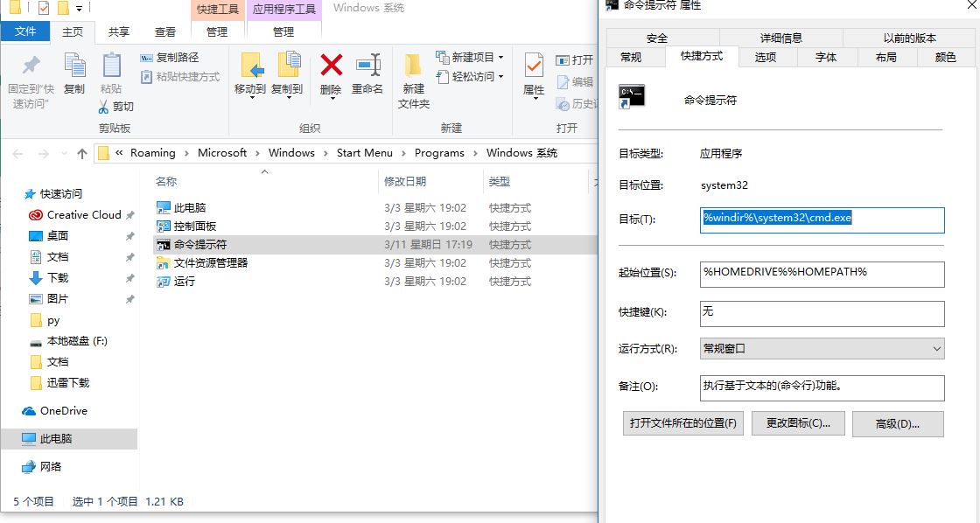This screenshot has height=523, width=980.
Task: Click the Properties (属性) ribbon icon
Action: 534,66
